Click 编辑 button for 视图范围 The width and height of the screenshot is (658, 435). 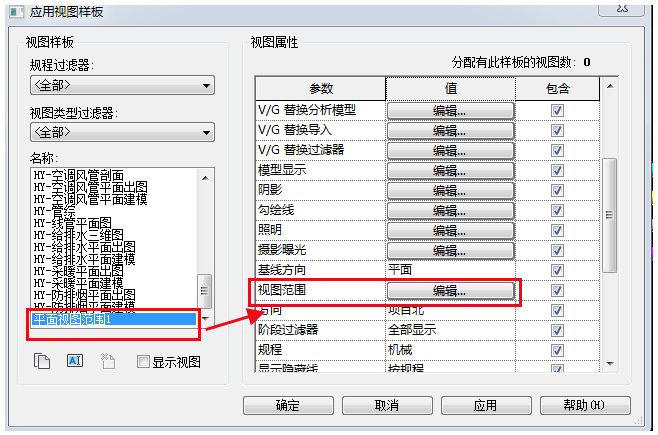[x=450, y=291]
